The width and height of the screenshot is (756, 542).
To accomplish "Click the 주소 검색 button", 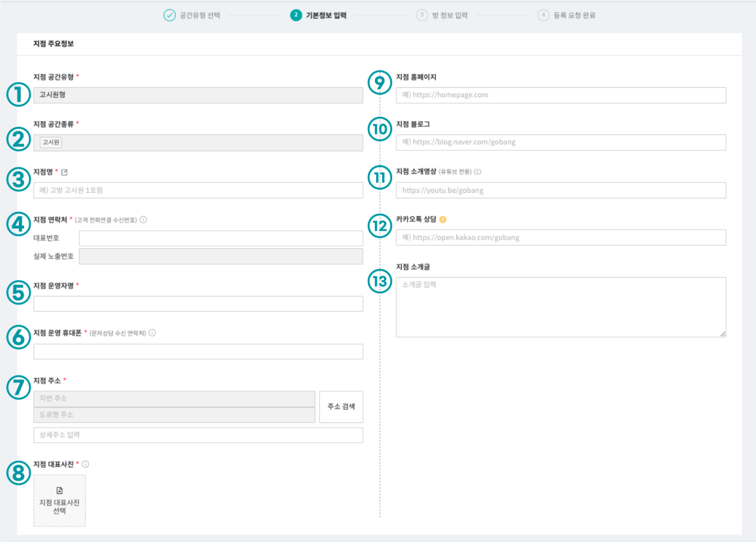I will pos(341,406).
